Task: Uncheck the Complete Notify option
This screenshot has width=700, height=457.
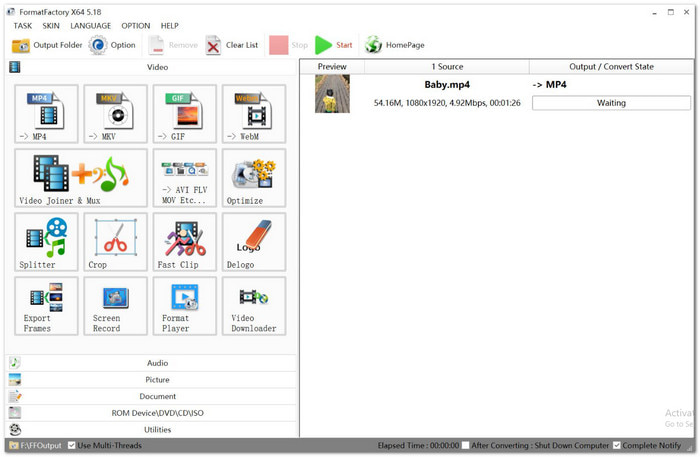Action: point(616,446)
